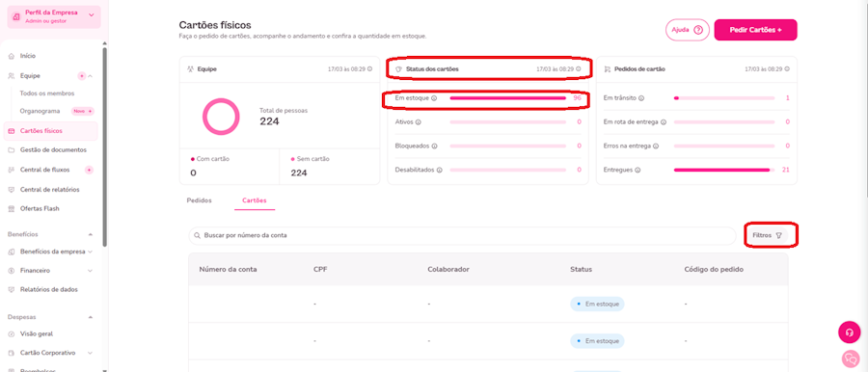Image resolution: width=868 pixels, height=372 pixels.
Task: Click the Entregues progress bar
Action: point(724,170)
